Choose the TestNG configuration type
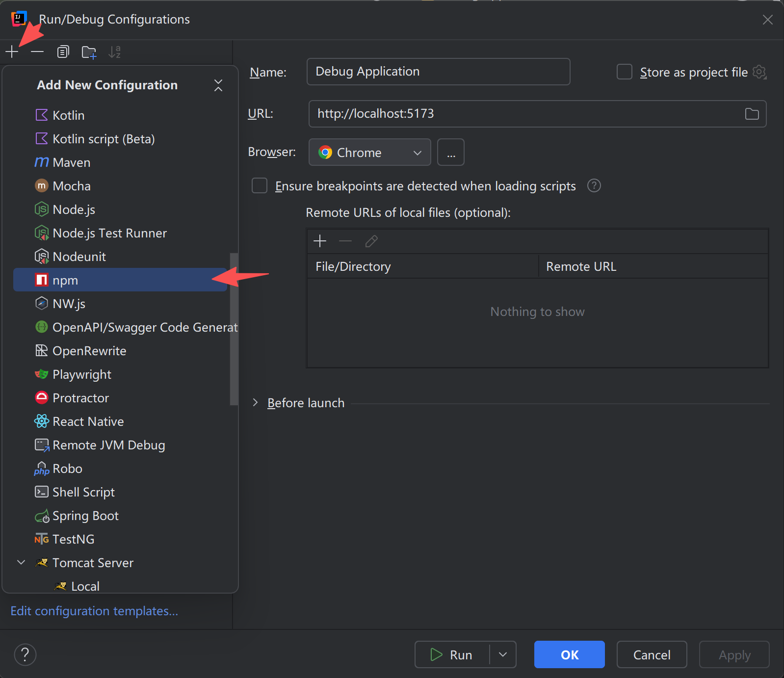The height and width of the screenshot is (678, 784). pyautogui.click(x=120, y=539)
